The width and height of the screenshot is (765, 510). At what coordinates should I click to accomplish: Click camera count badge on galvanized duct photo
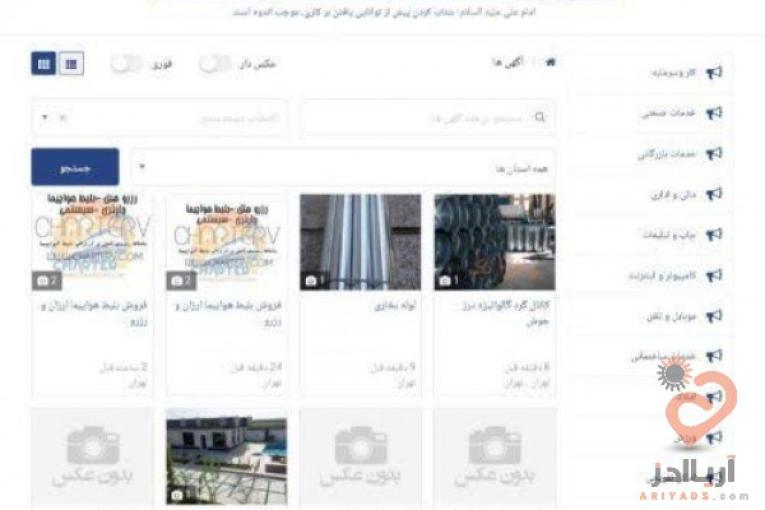click(x=449, y=281)
